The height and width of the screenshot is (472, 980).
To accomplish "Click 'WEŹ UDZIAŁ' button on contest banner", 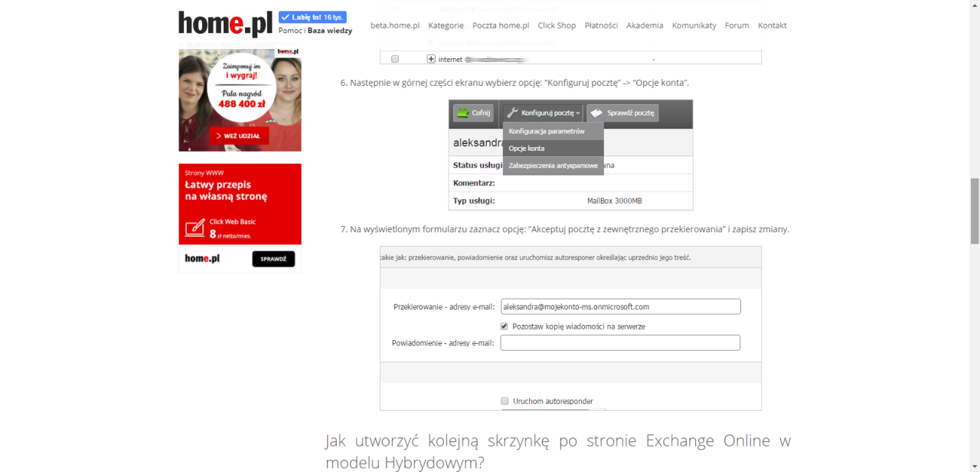I will coord(240,136).
